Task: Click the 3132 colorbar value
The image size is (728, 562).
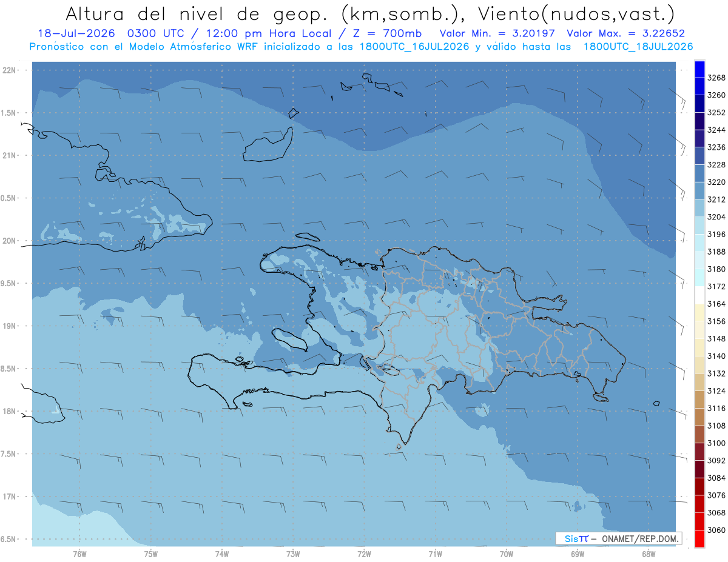Action: (x=716, y=373)
